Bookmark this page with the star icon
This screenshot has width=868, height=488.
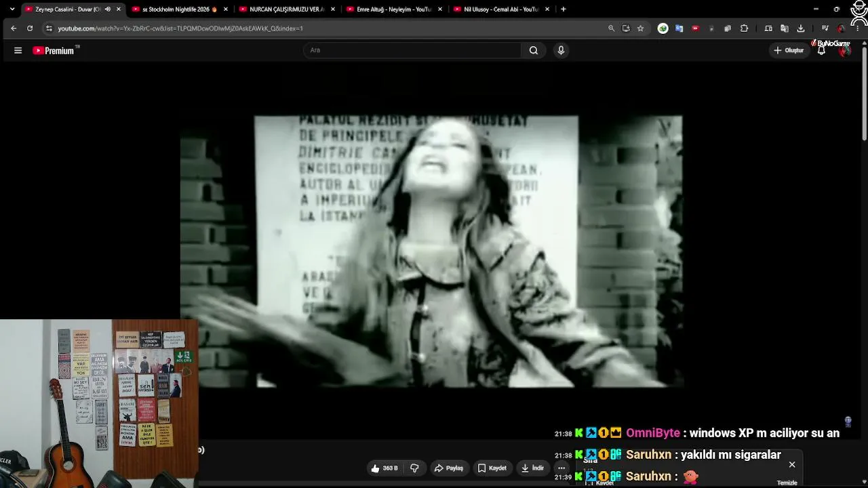pos(640,28)
